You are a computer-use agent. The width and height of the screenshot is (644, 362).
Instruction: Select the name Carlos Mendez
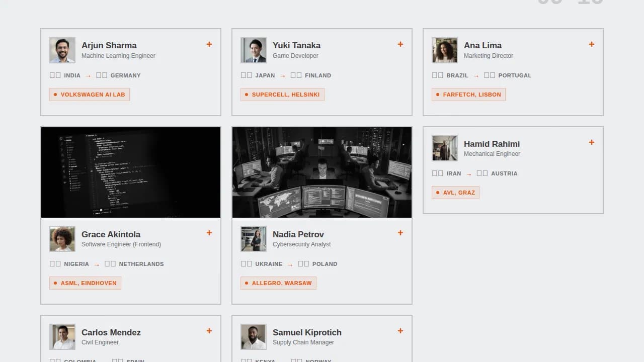tap(111, 332)
